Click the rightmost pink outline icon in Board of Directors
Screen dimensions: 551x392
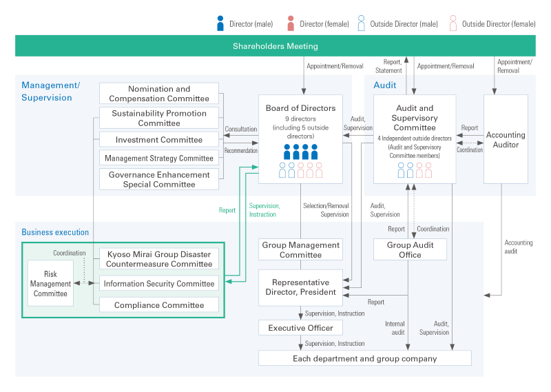pyautogui.click(x=319, y=170)
